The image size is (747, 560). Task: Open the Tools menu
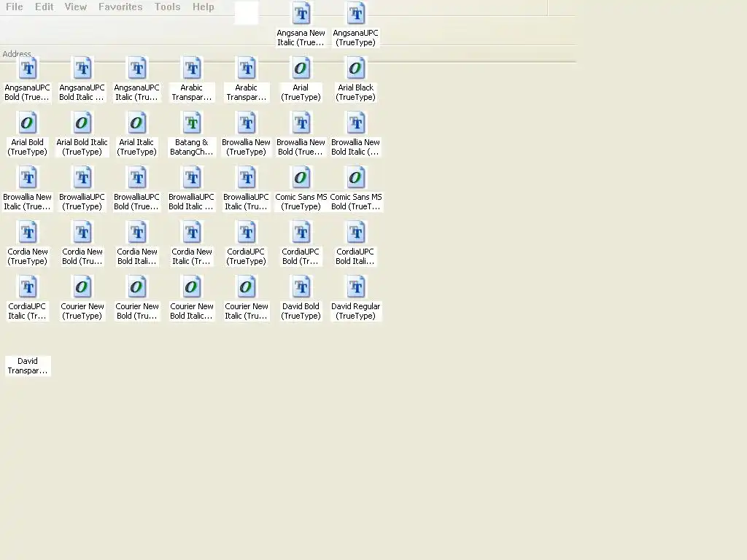click(x=167, y=7)
